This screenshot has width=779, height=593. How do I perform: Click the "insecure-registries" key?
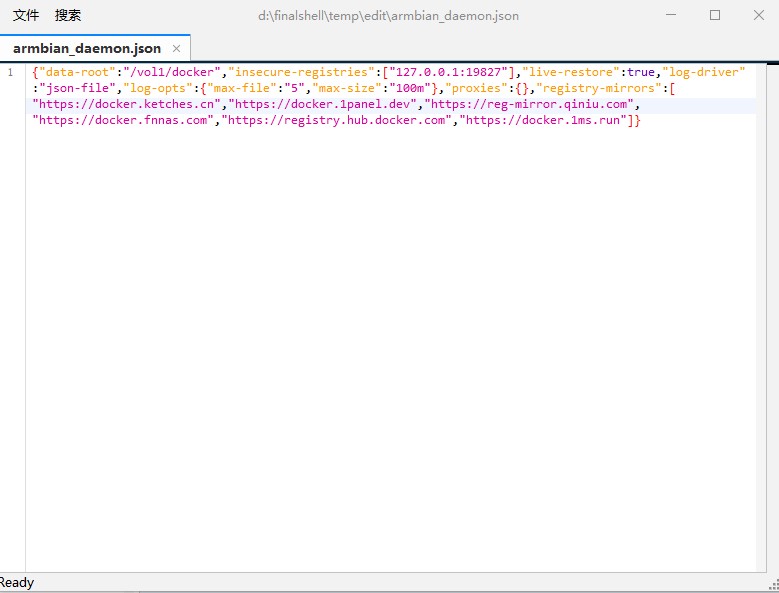pyautogui.click(x=304, y=73)
